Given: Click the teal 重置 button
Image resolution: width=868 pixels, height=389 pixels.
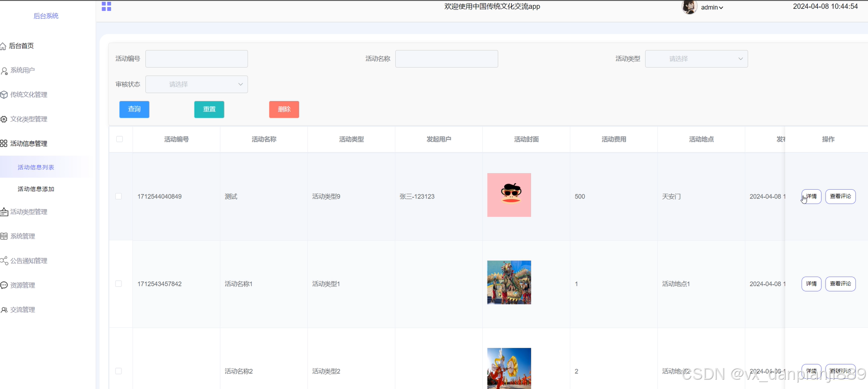Looking at the screenshot, I should [209, 109].
